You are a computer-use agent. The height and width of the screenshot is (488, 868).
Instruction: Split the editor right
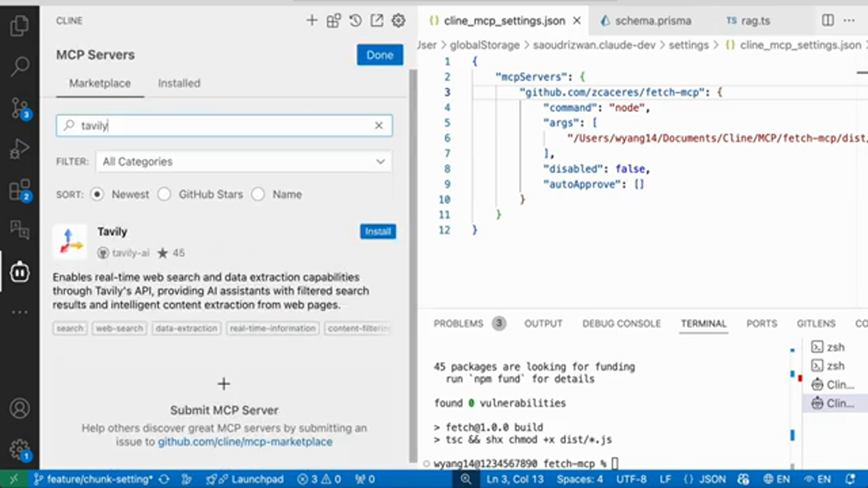828,20
